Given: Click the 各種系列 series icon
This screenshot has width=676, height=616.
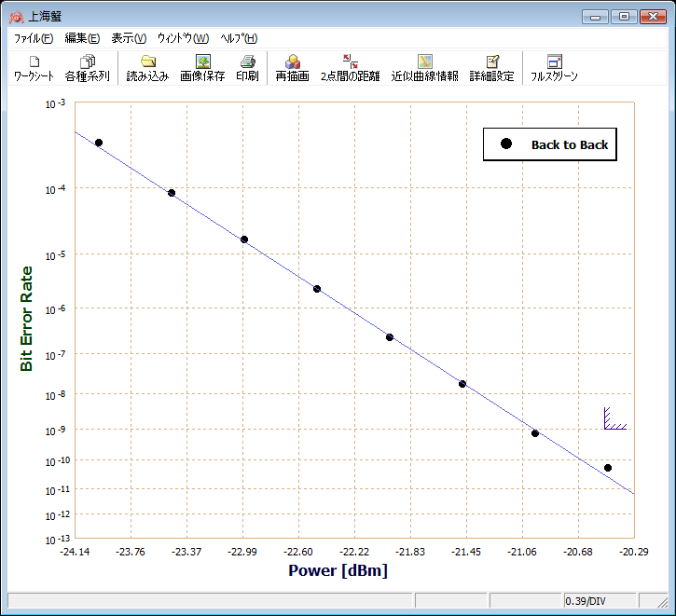Looking at the screenshot, I should [88, 68].
